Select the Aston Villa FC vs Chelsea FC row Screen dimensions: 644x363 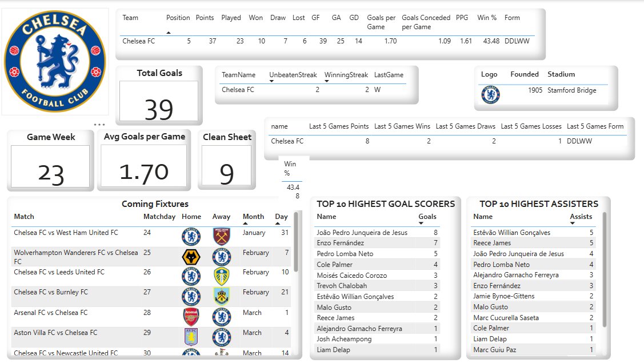coord(151,337)
